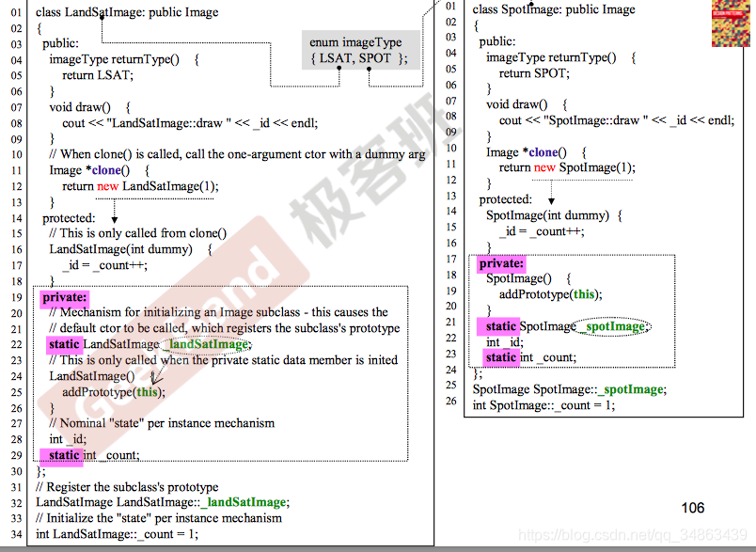Click highlighted 'private:' in SpotImage class
The height and width of the screenshot is (552, 756).
tap(501, 263)
